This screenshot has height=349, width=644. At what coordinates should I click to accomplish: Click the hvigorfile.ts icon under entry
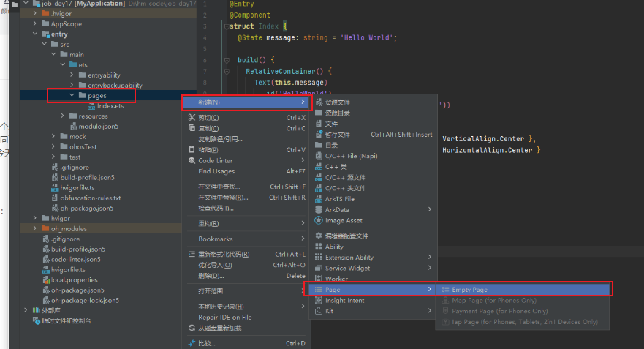click(55, 188)
